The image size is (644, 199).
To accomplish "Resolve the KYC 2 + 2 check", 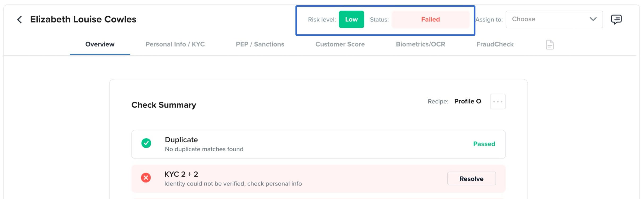I will (x=472, y=179).
